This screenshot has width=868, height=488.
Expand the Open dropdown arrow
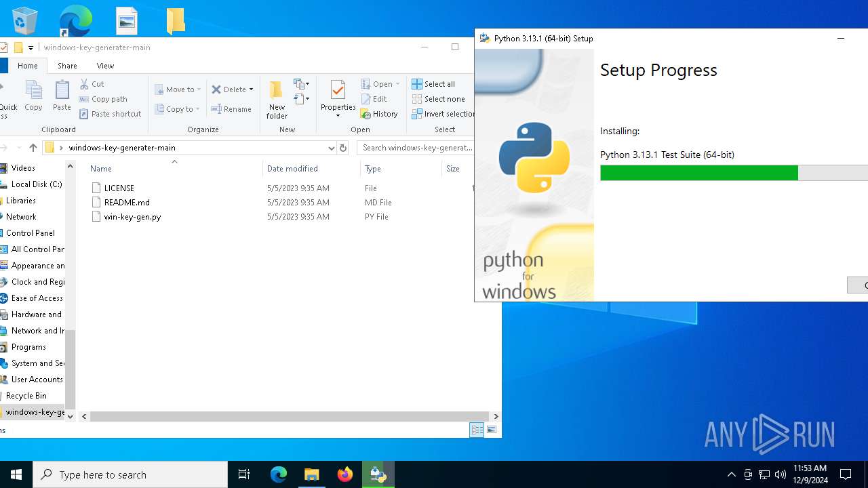click(397, 84)
